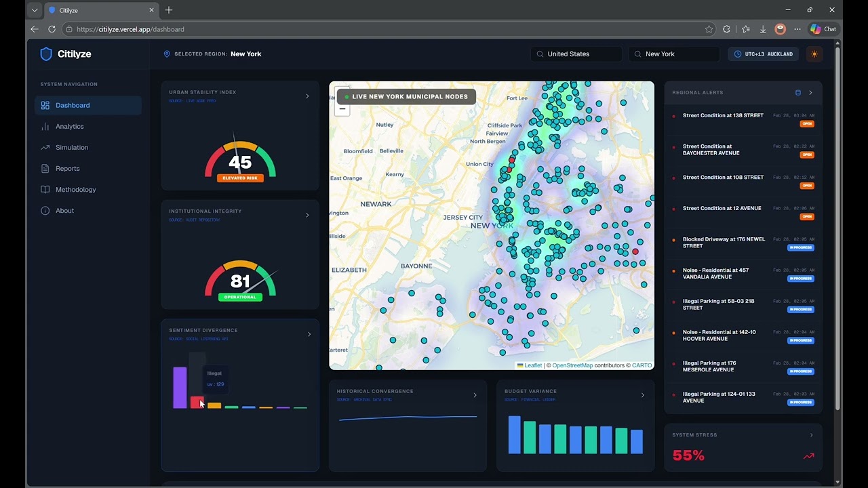Click the database icon in Regional Alerts
The image size is (868, 488).
798,93
